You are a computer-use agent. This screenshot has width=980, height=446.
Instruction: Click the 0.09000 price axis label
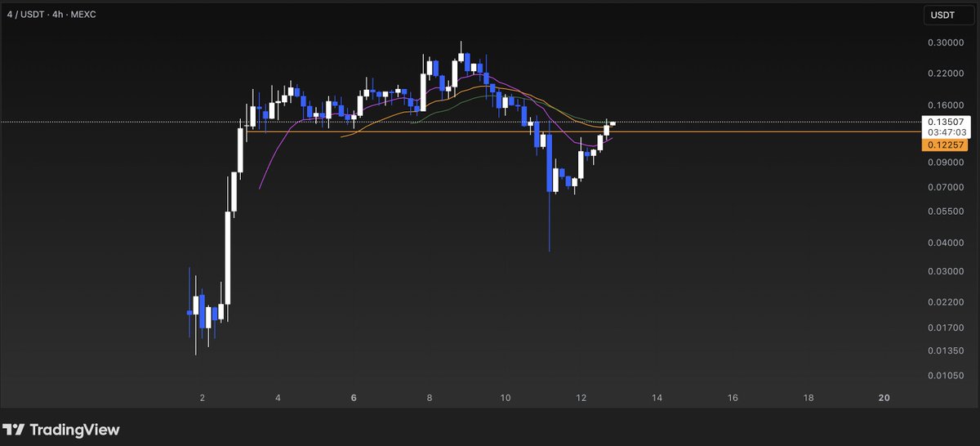coord(946,163)
